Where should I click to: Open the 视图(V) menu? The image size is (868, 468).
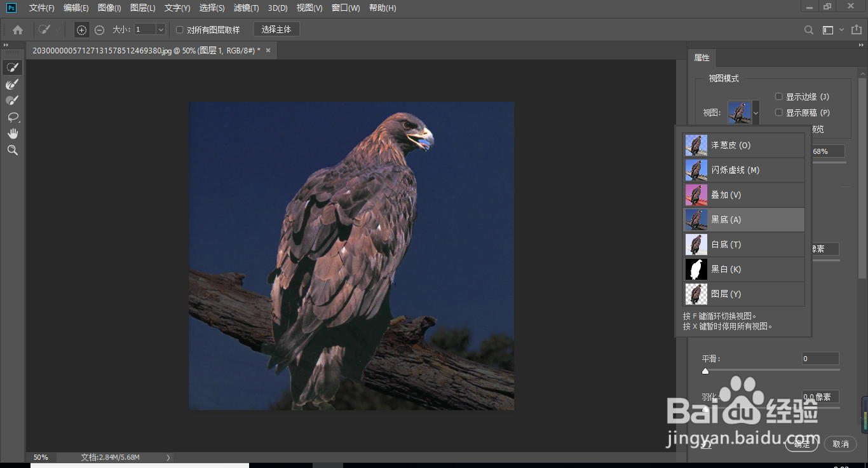pyautogui.click(x=309, y=8)
